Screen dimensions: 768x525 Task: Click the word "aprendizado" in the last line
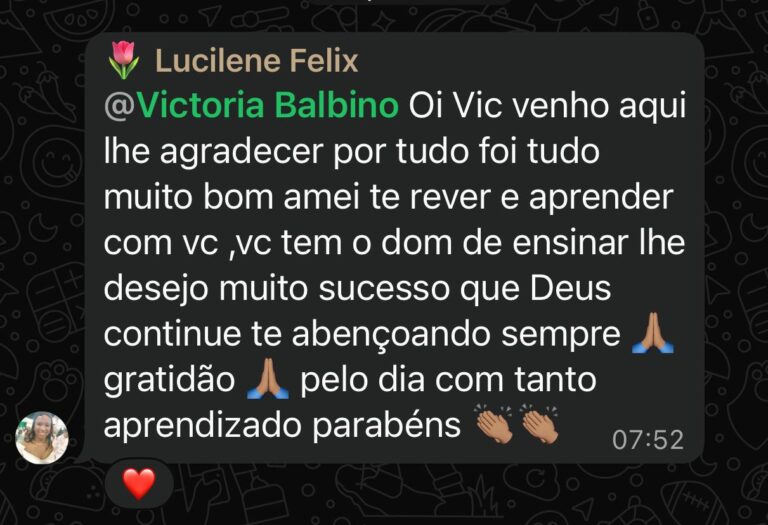[202, 426]
